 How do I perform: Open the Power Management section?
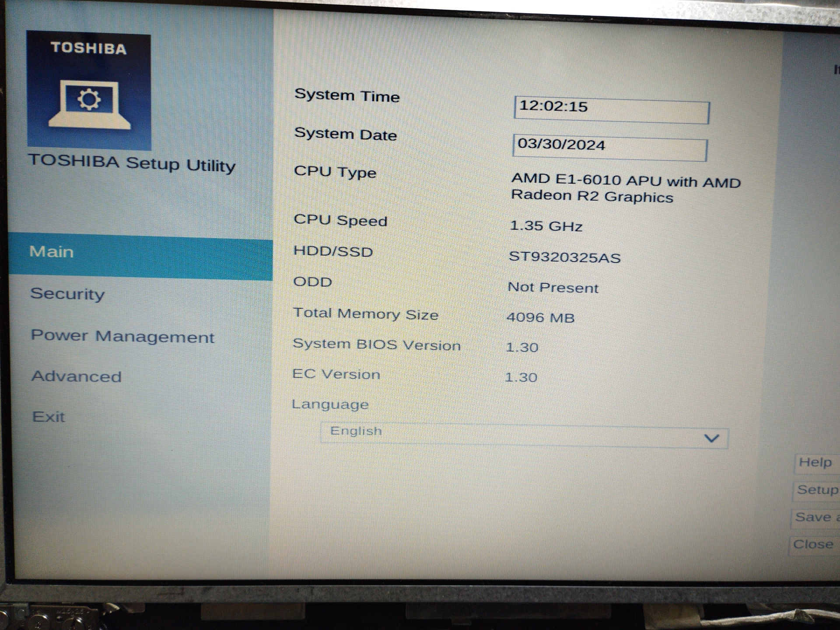pyautogui.click(x=122, y=336)
